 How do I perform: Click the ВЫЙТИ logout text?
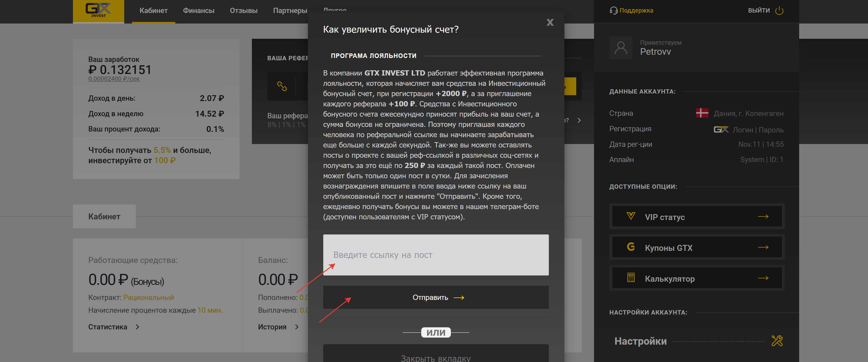(759, 10)
